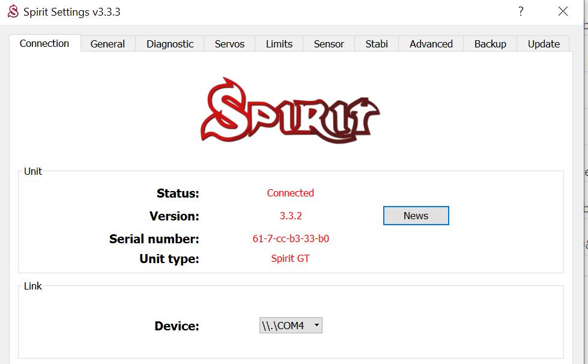Select the Connection tab
This screenshot has height=364, width=588.
pyautogui.click(x=44, y=43)
